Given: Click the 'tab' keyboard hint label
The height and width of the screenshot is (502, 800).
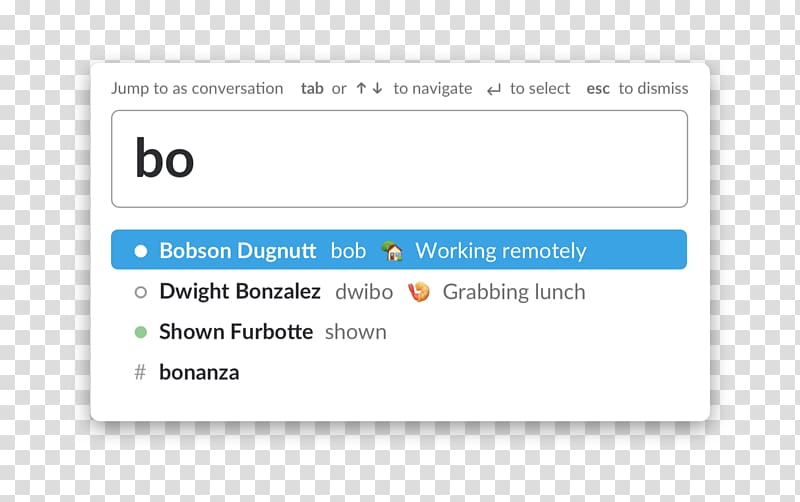Looking at the screenshot, I should tap(312, 88).
